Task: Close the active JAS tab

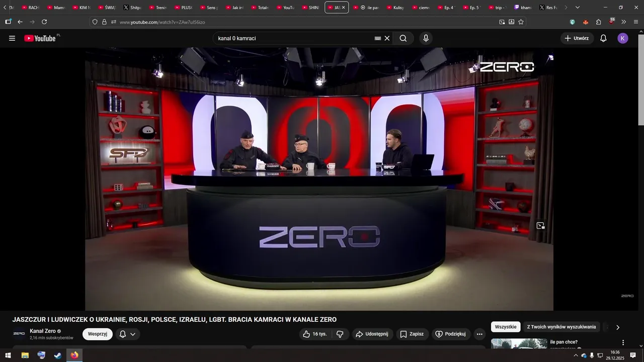Action: 344,8
